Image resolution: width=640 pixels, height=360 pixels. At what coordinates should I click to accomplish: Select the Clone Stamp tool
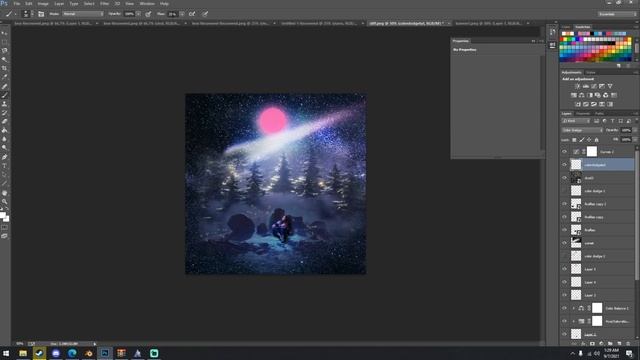(4, 104)
